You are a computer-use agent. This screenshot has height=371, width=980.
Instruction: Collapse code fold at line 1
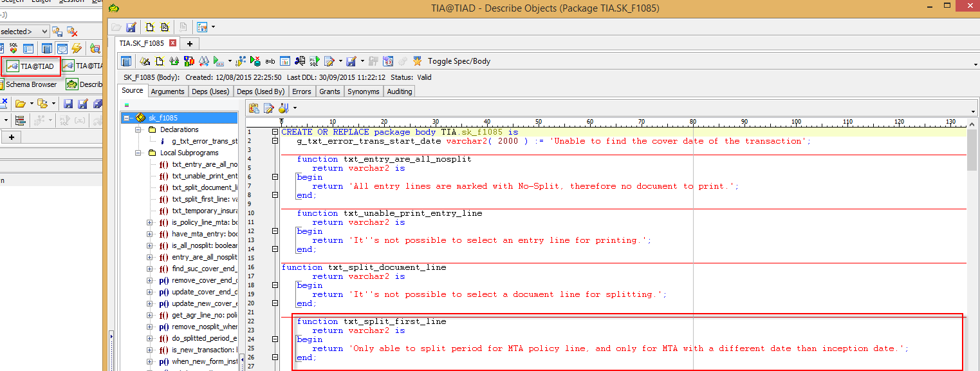[275, 132]
